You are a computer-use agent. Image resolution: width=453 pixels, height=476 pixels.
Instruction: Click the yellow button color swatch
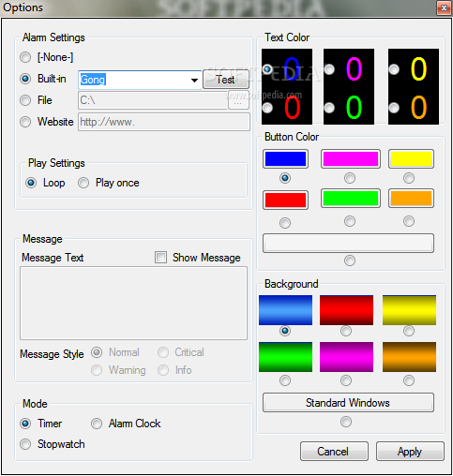[x=411, y=158]
